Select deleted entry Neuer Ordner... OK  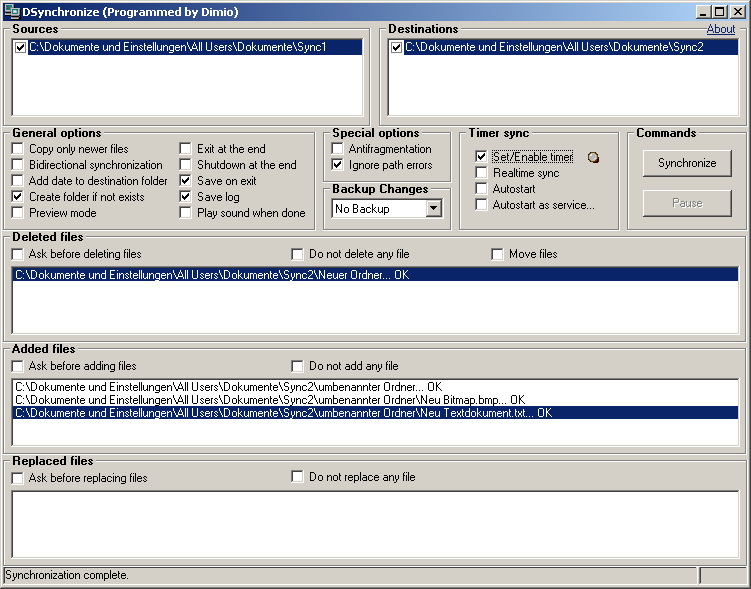375,275
